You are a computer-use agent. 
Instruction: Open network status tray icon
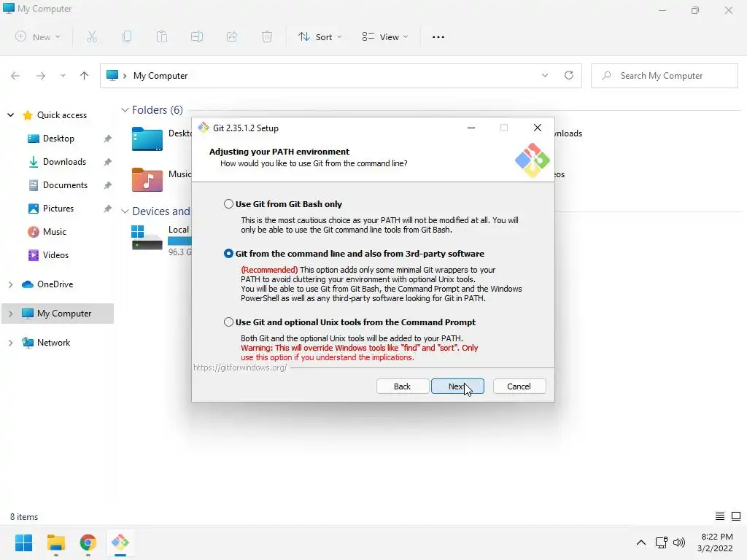click(661, 542)
